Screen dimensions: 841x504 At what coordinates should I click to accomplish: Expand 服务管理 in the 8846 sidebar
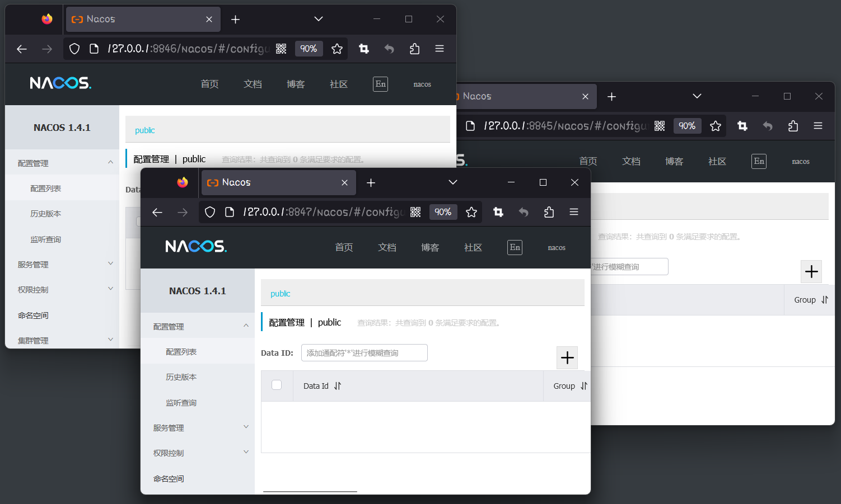coord(110,263)
